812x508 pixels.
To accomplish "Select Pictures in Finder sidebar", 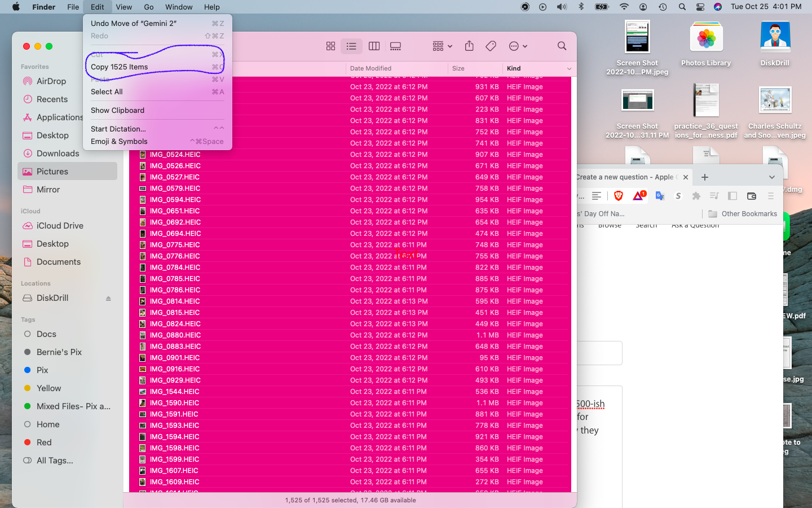I will (x=67, y=172).
